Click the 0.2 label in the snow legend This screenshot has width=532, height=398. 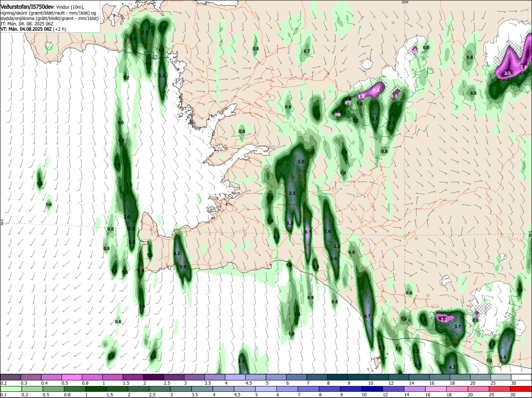[3, 383]
